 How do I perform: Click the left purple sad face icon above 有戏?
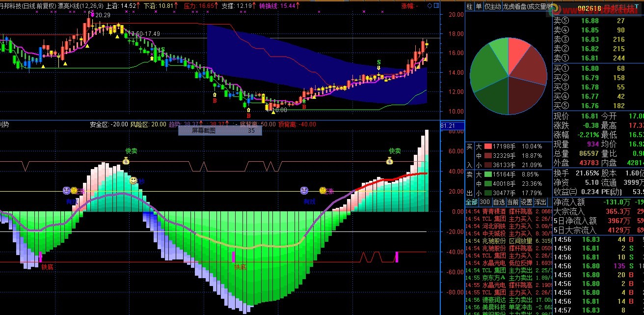click(x=66, y=190)
